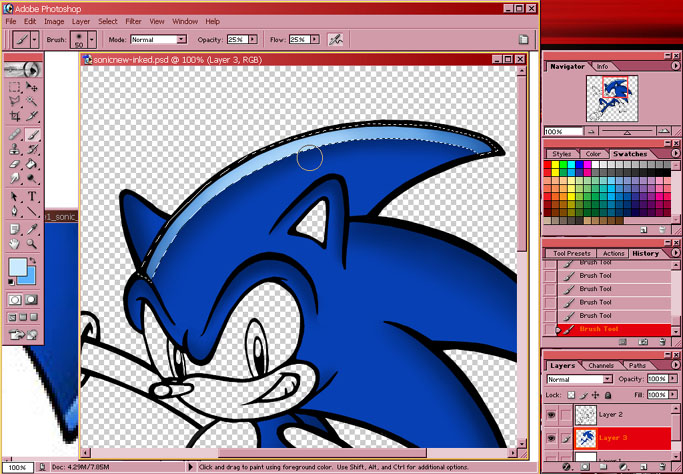Screen dimensions: 683x474
Task: Switch to the Color tab
Action: [593, 154]
